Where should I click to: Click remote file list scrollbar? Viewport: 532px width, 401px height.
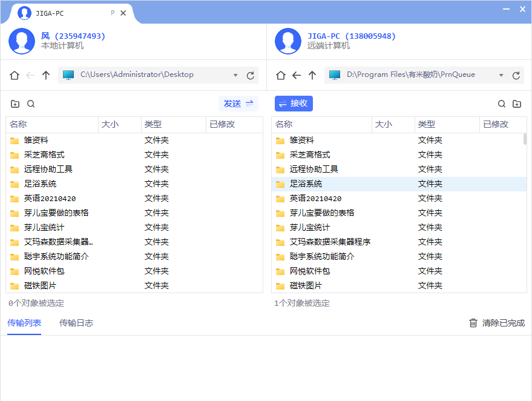(525, 139)
